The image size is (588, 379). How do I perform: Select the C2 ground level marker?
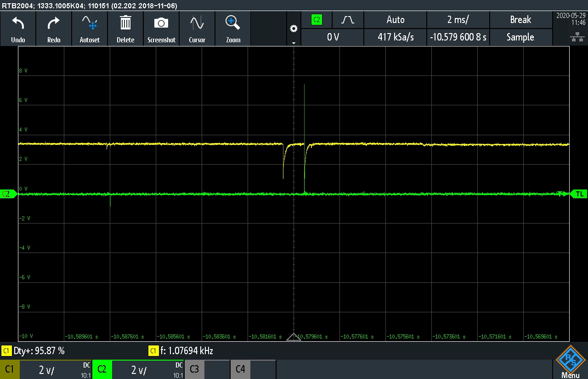point(8,194)
